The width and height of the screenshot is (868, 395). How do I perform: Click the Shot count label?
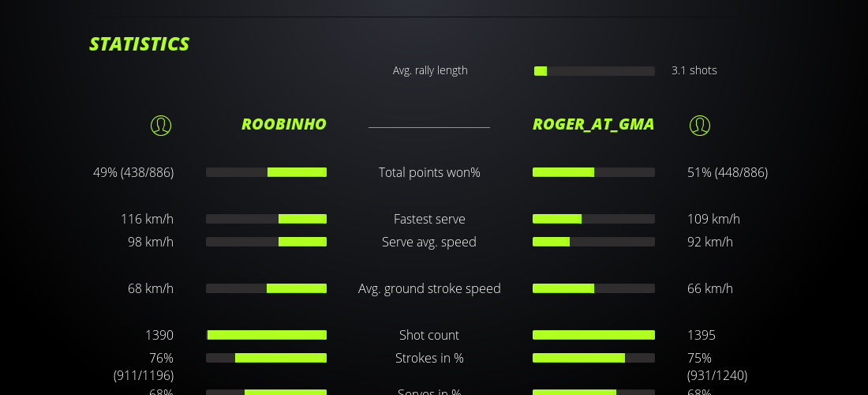coord(429,335)
